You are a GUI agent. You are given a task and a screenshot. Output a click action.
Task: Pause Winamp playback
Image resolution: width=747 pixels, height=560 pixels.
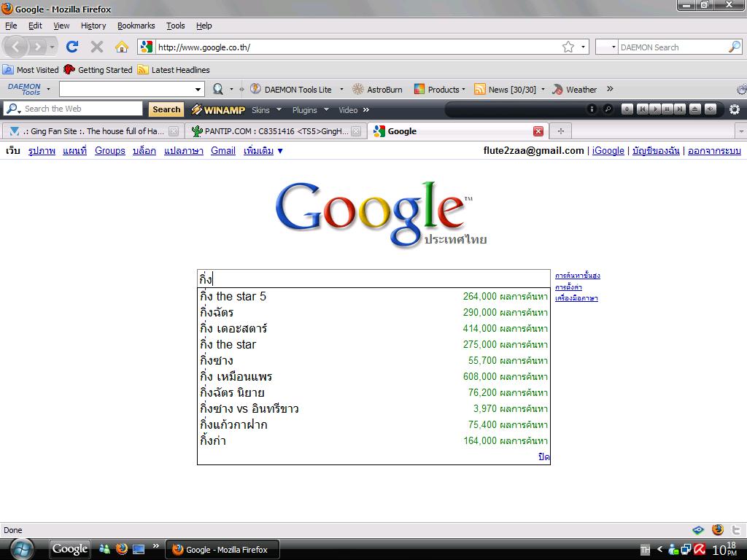click(667, 109)
